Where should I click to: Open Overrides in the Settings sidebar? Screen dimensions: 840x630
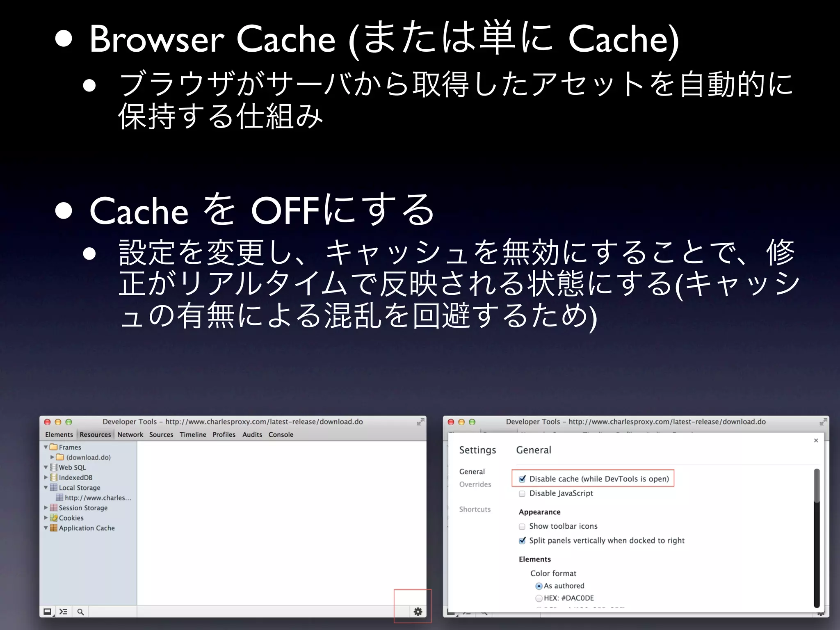pyautogui.click(x=475, y=484)
